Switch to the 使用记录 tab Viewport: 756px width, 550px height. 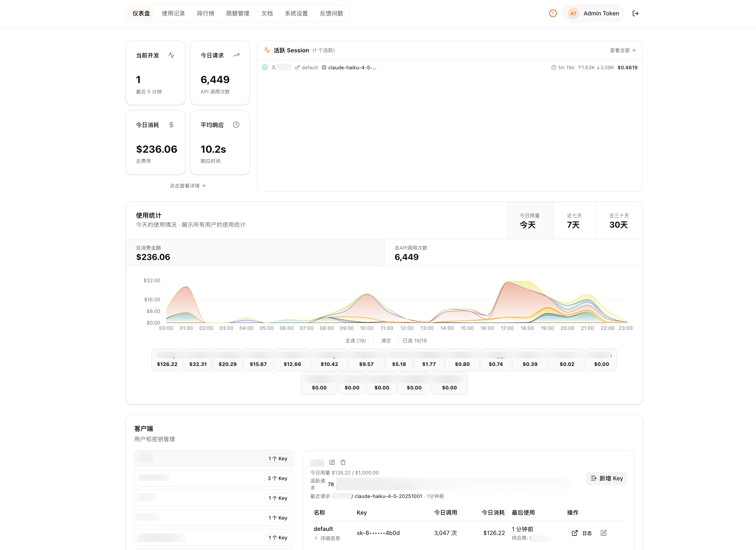click(x=173, y=13)
